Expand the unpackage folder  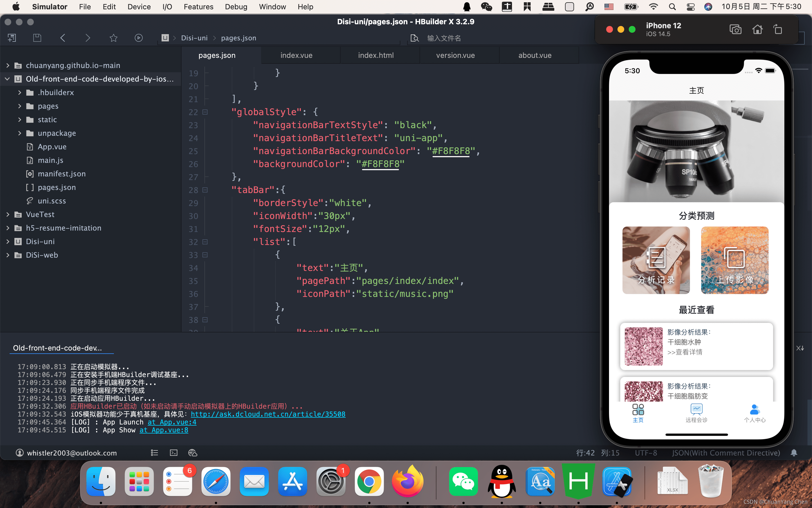tap(19, 133)
